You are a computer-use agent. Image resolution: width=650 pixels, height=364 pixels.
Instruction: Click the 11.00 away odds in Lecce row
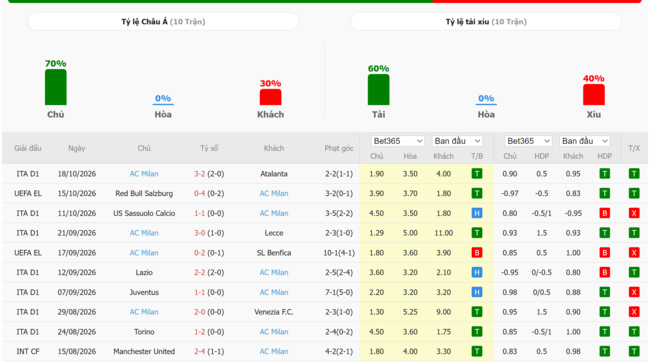(x=444, y=233)
